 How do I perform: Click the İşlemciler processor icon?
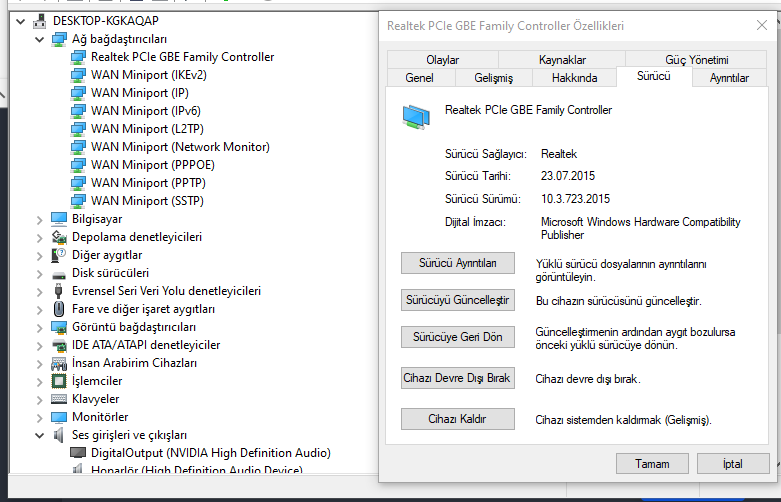coord(59,381)
